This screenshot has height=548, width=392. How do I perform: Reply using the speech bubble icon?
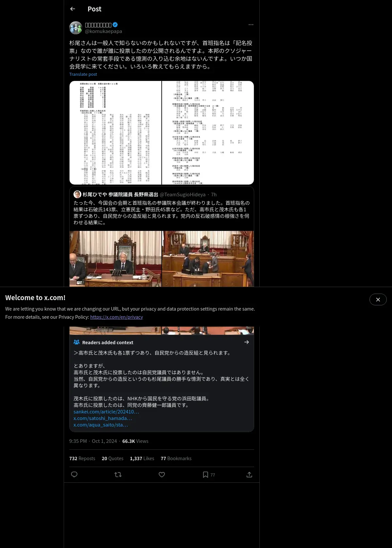point(74,475)
